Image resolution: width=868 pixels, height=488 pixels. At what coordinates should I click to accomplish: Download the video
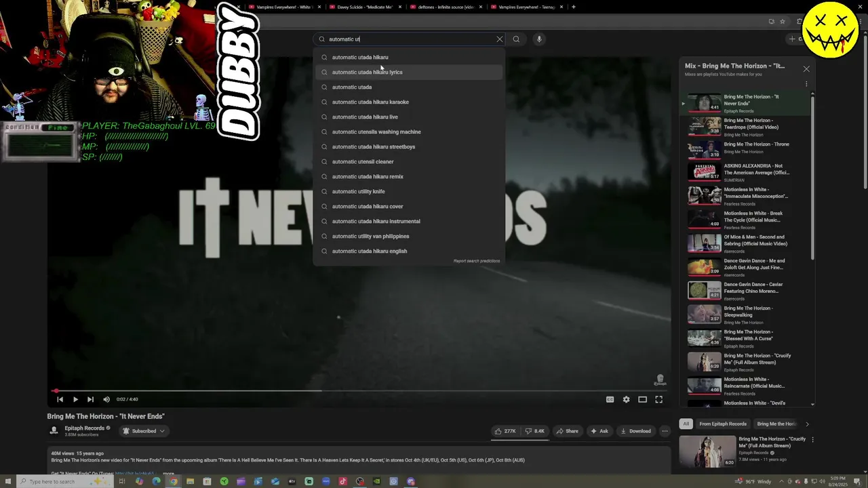(x=635, y=431)
